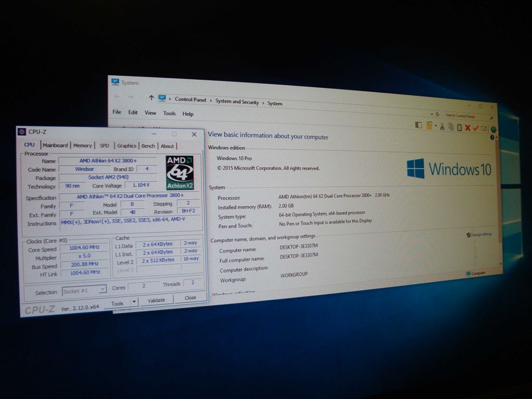Click the red checkmark Properties icon
The image size is (532, 399).
tap(476, 128)
